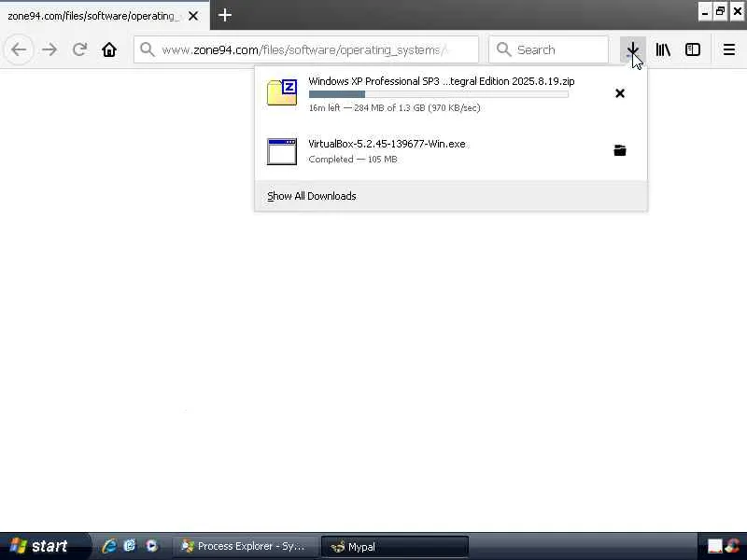Click into the Search box
The height and width of the screenshot is (560, 747).
pyautogui.click(x=548, y=49)
